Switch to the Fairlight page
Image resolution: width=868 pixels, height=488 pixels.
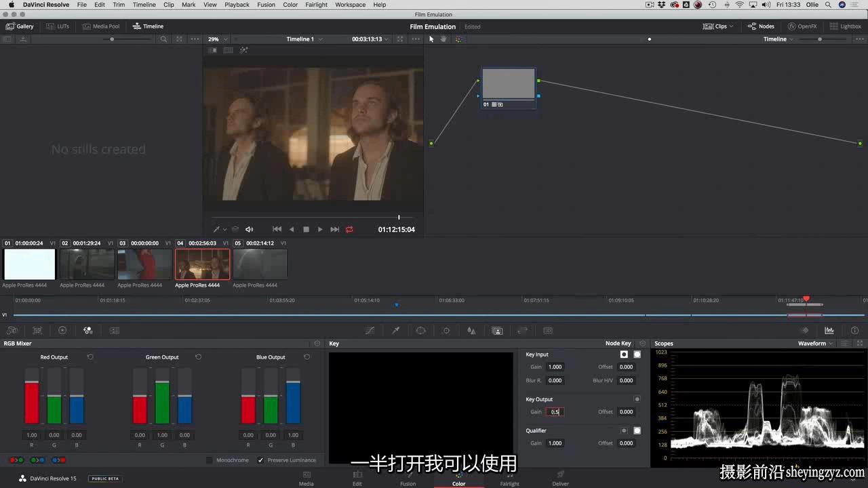(509, 479)
